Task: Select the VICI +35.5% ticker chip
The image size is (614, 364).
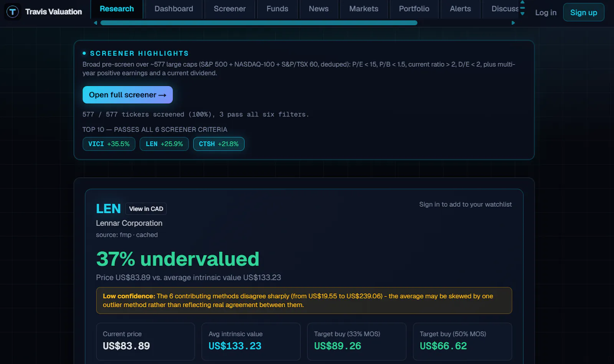Action: [109, 144]
